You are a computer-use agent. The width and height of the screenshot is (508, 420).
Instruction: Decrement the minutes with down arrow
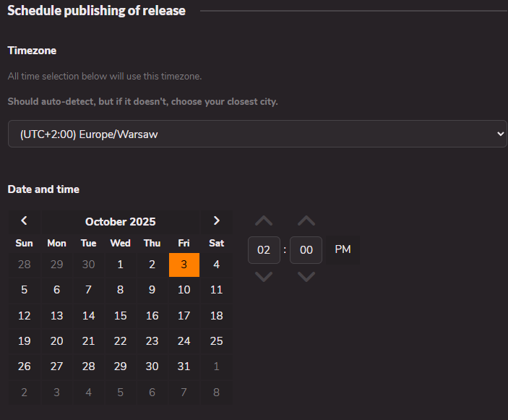[306, 277]
